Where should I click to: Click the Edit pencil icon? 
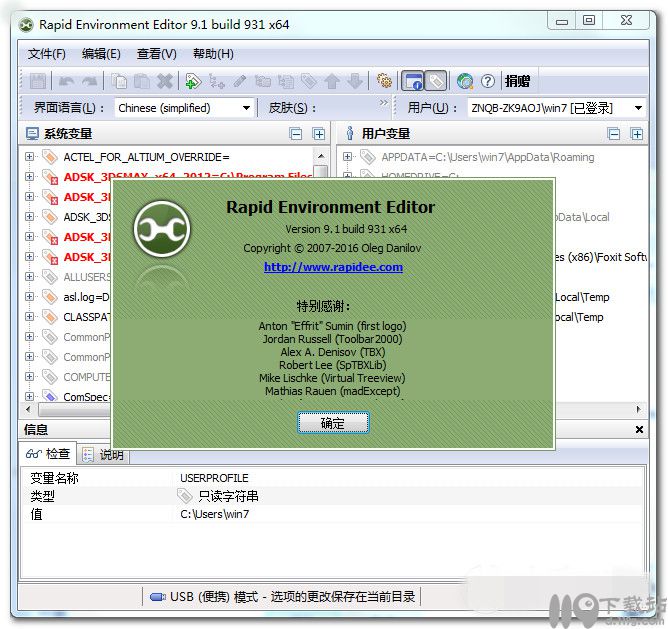point(240,81)
